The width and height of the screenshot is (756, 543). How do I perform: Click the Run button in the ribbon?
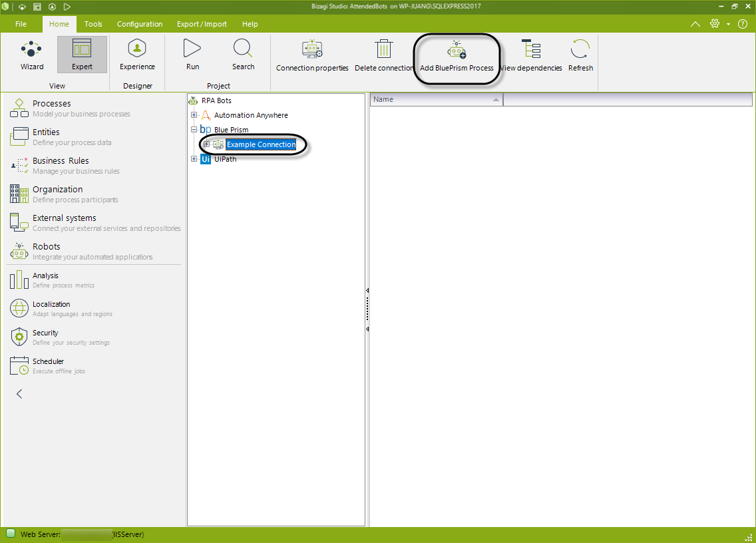[192, 55]
